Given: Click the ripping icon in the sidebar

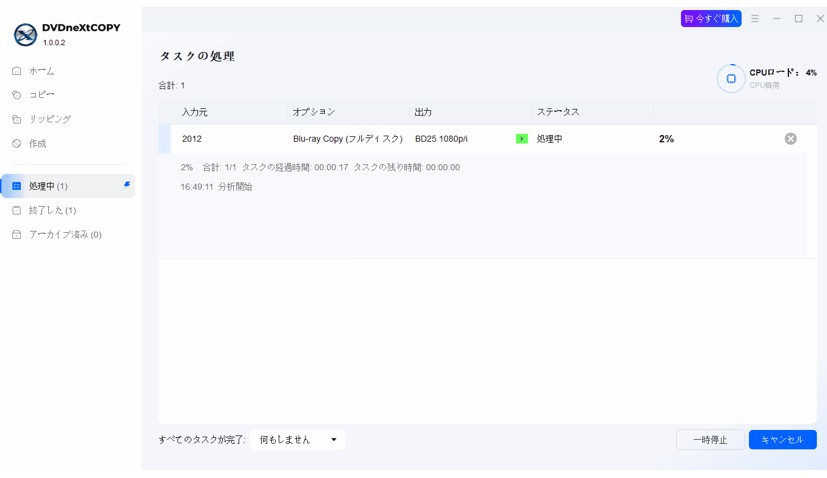Looking at the screenshot, I should tap(16, 119).
